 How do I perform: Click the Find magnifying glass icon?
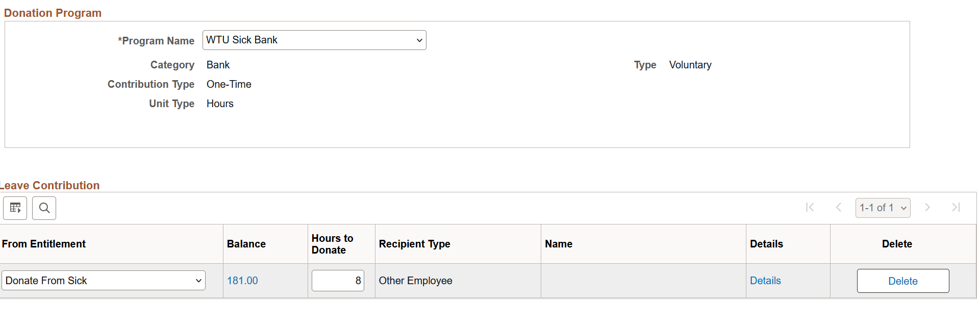(44, 208)
